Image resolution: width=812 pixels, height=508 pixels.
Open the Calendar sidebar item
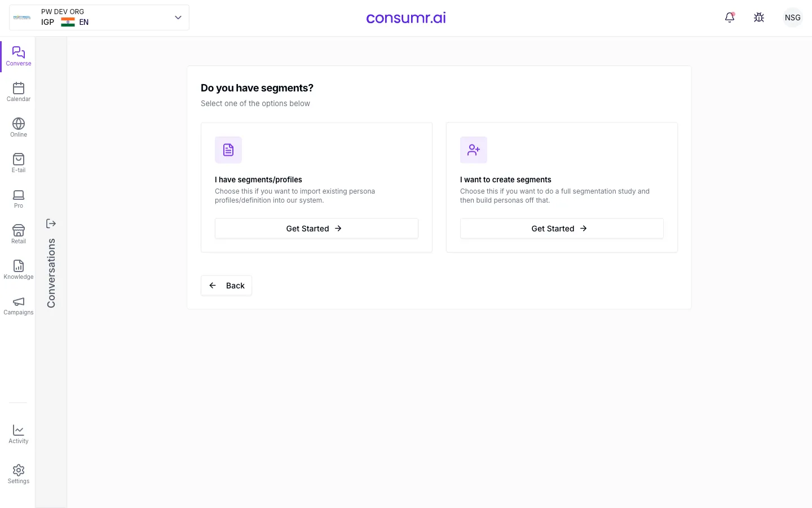(18, 92)
